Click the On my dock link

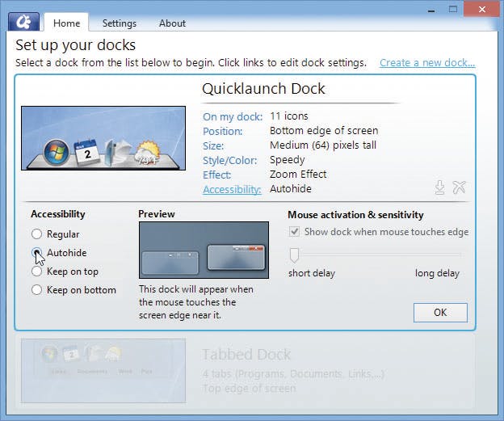[x=233, y=116]
